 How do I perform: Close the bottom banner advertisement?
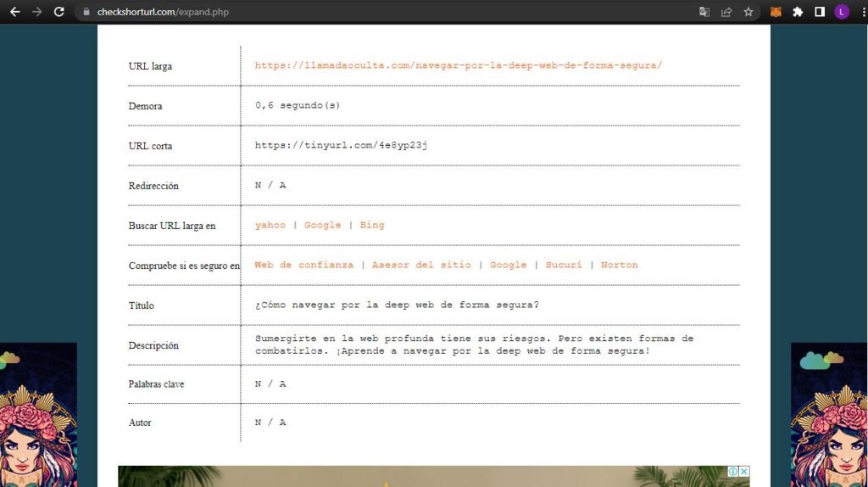pyautogui.click(x=744, y=471)
